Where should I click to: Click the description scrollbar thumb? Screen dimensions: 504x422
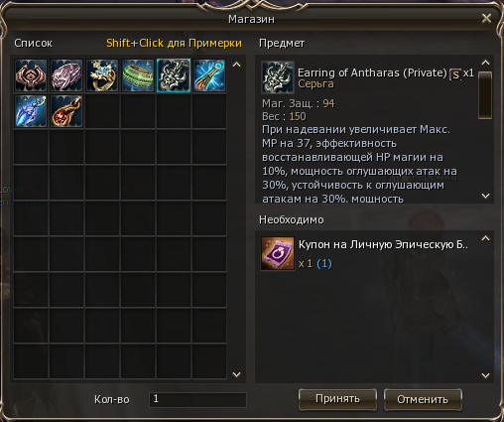click(x=485, y=95)
